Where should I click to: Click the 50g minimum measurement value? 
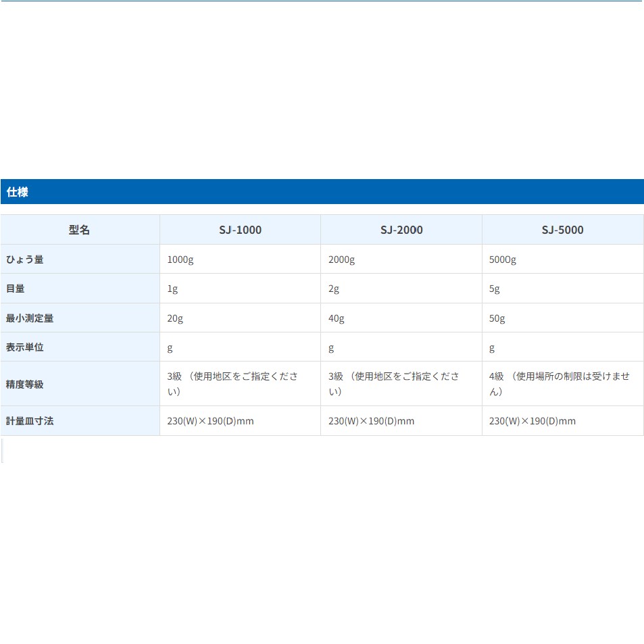pyautogui.click(x=497, y=318)
